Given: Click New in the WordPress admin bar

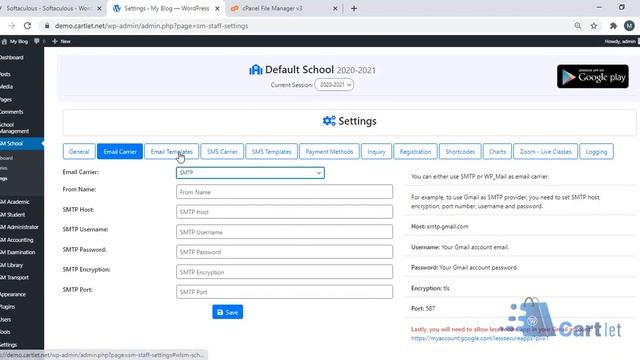Looking at the screenshot, I should point(61,41).
